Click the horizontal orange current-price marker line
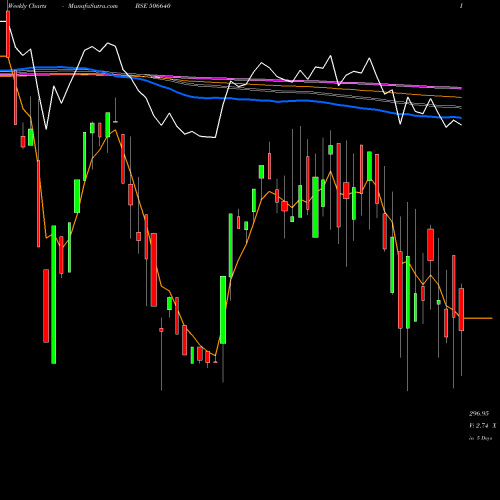This screenshot has height=500, width=500. (478, 318)
